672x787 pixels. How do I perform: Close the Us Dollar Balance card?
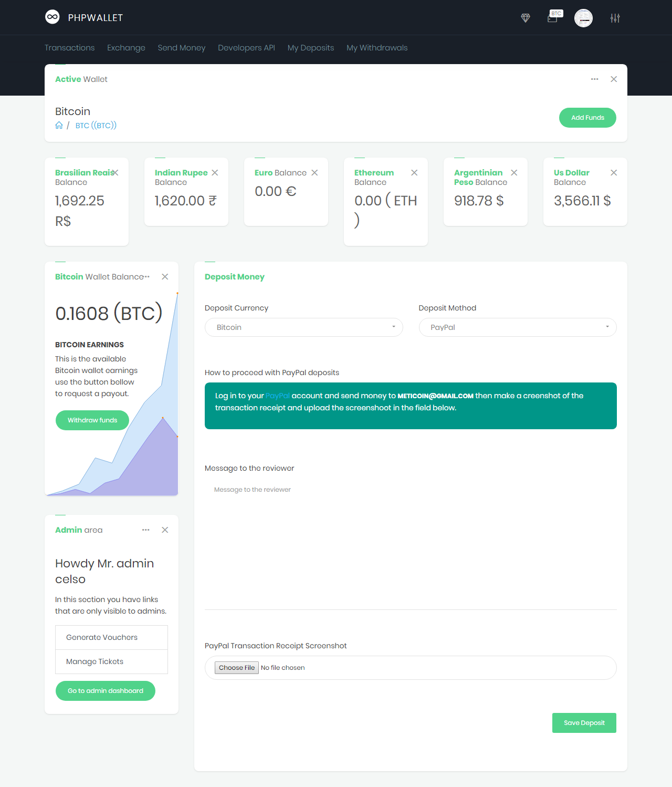614,173
